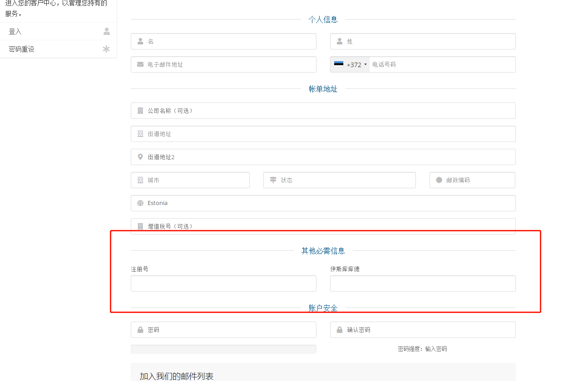The height and width of the screenshot is (381, 588).
Task: Click the signpost icon in 状态 field
Action: [273, 180]
